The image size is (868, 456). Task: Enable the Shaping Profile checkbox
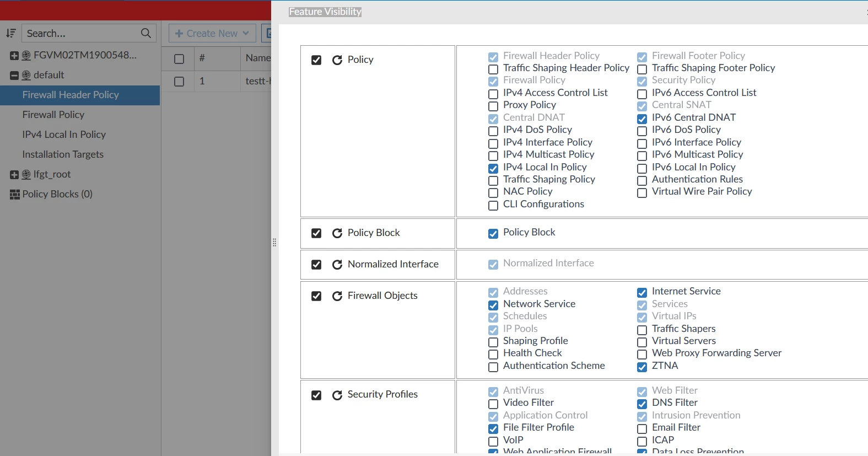493,342
